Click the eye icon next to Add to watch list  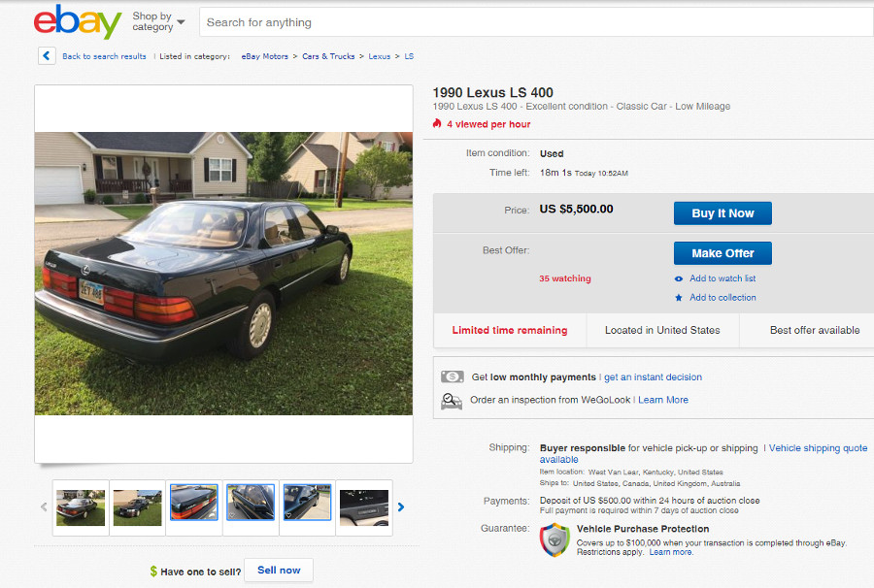point(679,279)
